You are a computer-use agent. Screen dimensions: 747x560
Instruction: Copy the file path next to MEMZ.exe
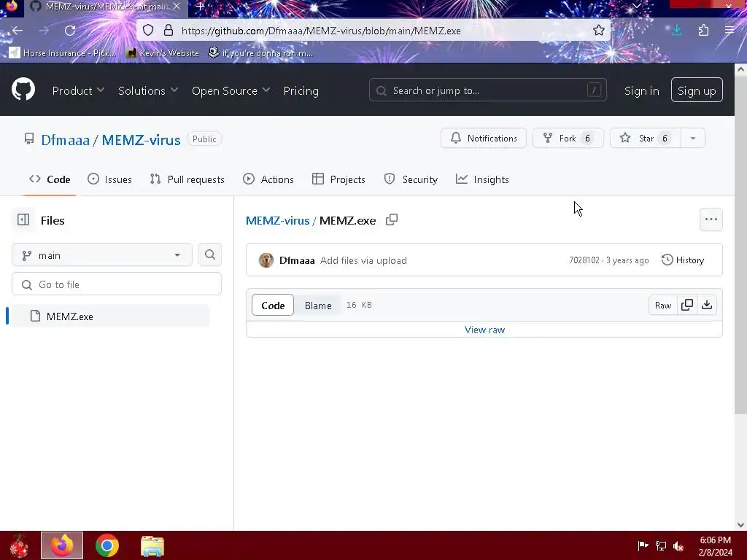(392, 219)
